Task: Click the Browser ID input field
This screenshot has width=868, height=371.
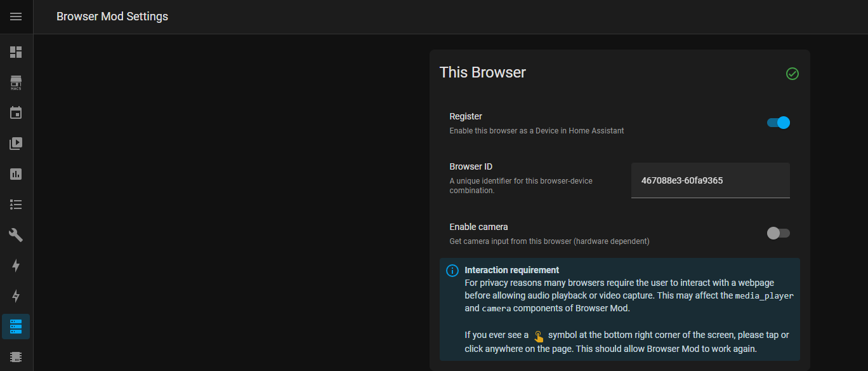Action: 711,180
